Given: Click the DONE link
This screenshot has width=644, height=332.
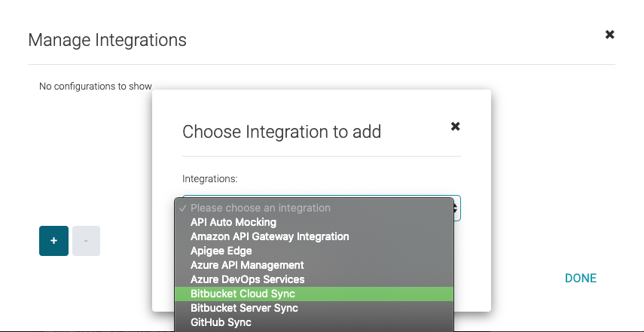Looking at the screenshot, I should (581, 279).
